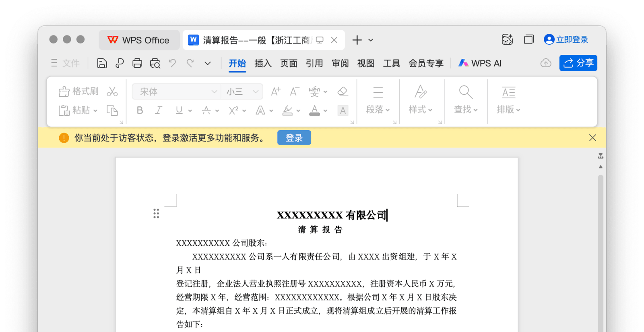The width and height of the screenshot is (644, 332).
Task: Toggle Italic formatting
Action: (159, 110)
